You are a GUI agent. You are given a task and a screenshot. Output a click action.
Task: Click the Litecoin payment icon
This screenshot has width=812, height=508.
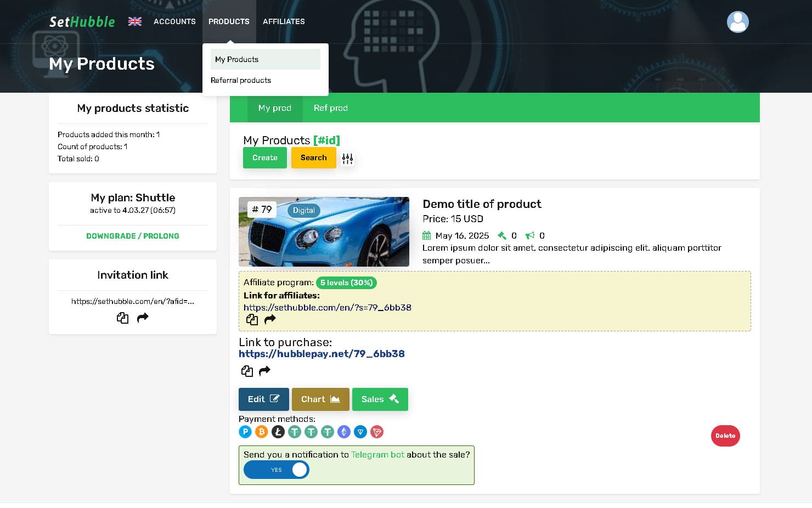(278, 432)
